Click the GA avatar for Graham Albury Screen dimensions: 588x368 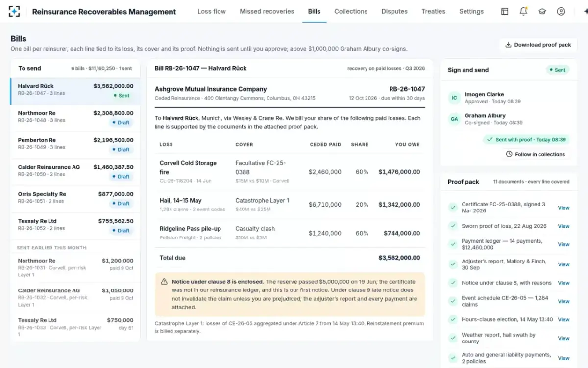tap(454, 119)
